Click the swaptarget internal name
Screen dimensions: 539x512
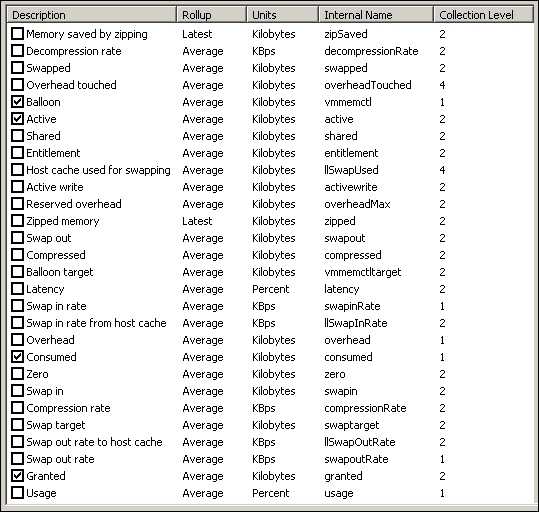click(352, 425)
